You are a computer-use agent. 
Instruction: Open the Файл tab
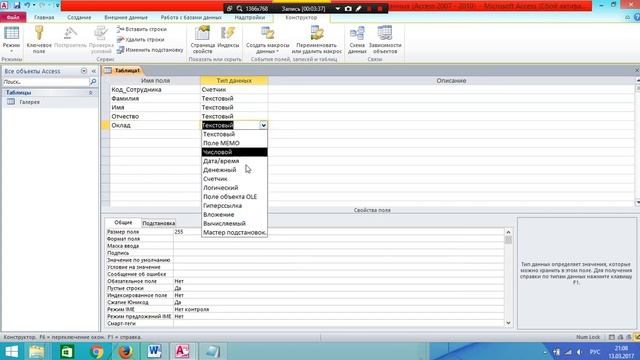pyautogui.click(x=13, y=18)
